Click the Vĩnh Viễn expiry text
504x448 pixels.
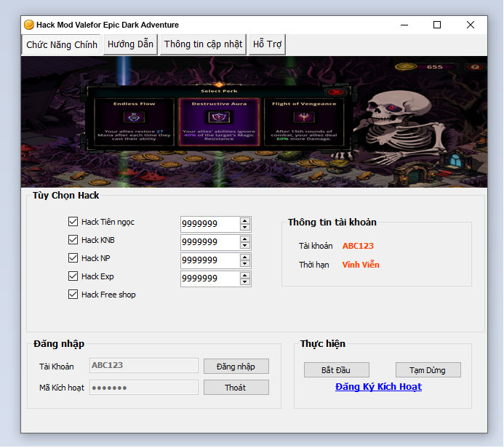point(361,265)
